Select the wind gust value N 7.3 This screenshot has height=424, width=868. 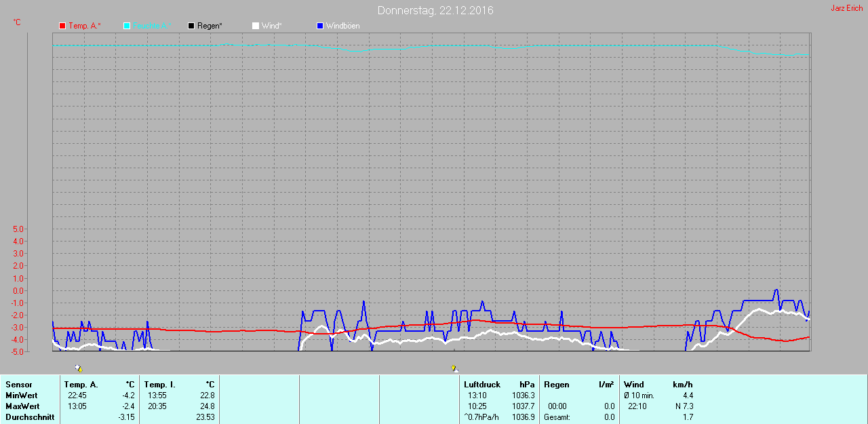tap(684, 406)
